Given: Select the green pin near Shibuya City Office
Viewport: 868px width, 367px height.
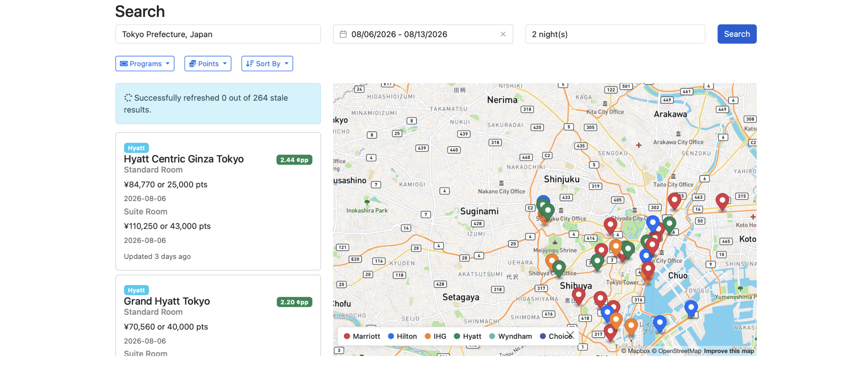Looking at the screenshot, I should 559,268.
